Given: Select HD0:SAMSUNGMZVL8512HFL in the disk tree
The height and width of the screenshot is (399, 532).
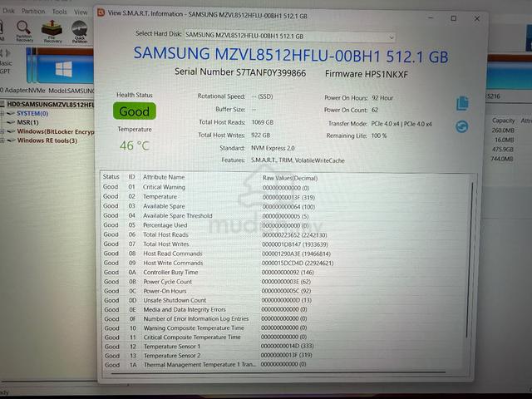Looking at the screenshot, I should click(51, 104).
